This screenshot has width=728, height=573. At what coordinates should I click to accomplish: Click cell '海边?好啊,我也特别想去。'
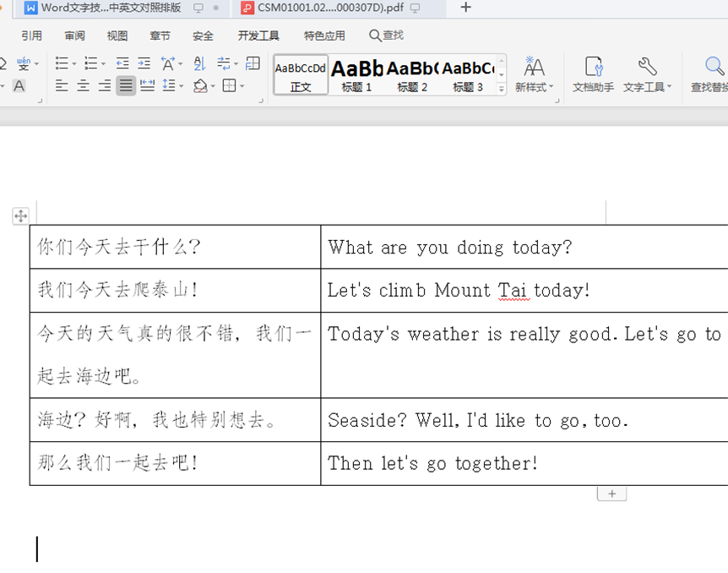[x=175, y=420]
